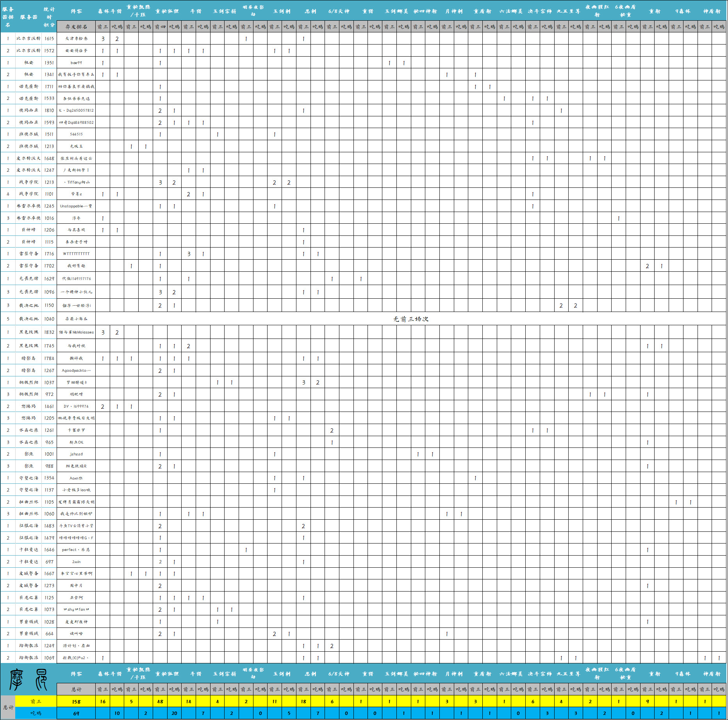Click the 重秘狐狸 column header at top

[167, 11]
